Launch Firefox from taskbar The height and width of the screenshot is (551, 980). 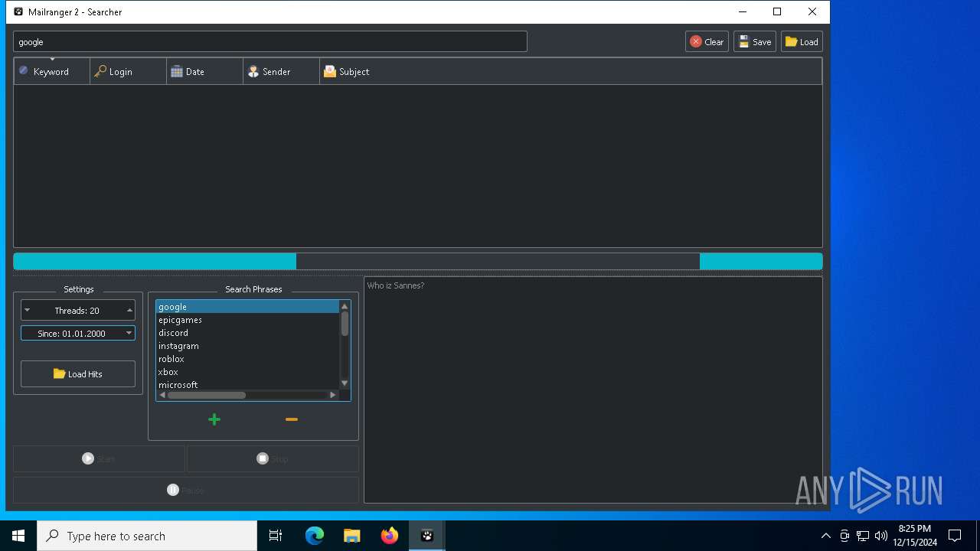tap(390, 536)
